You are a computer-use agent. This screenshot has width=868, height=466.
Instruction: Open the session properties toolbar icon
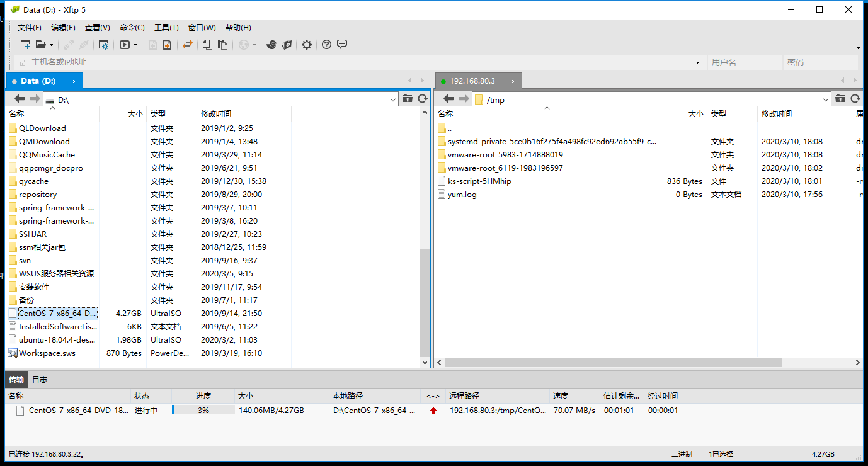pyautogui.click(x=103, y=45)
